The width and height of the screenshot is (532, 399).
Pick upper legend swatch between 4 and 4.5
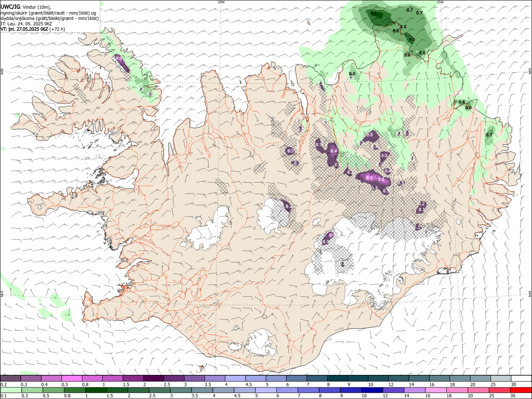[235, 379]
